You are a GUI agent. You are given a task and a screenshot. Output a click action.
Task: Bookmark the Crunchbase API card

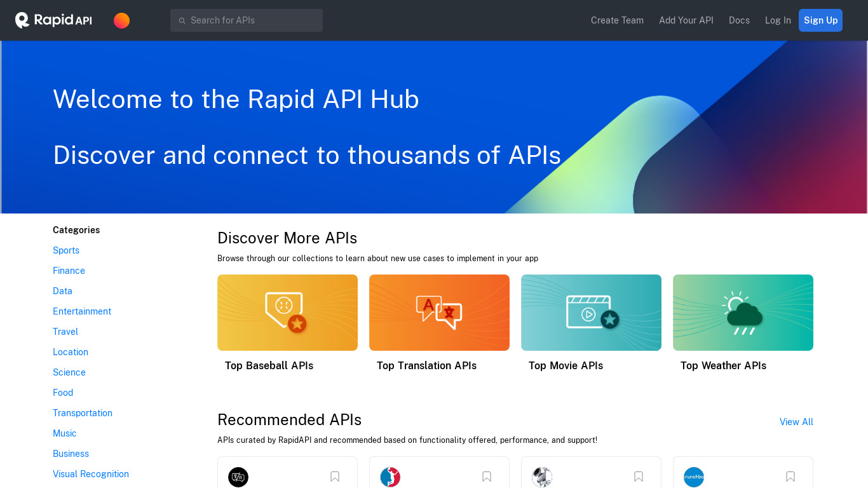pyautogui.click(x=790, y=477)
